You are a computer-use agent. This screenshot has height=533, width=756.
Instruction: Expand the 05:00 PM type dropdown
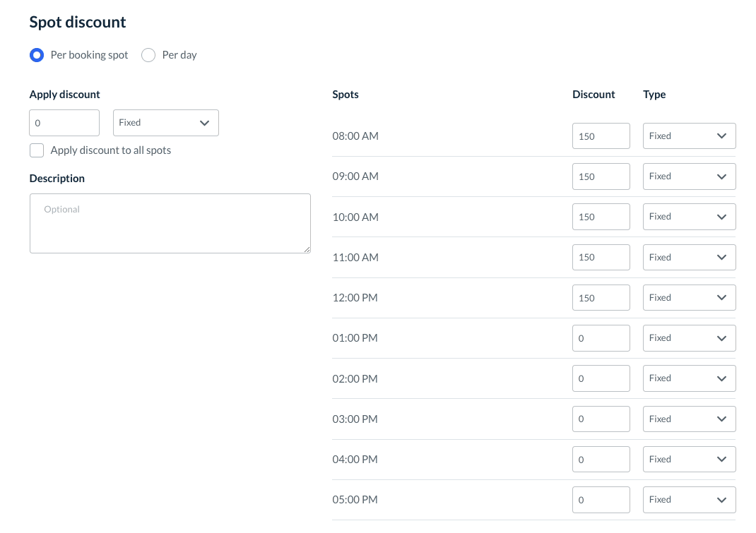coord(689,500)
